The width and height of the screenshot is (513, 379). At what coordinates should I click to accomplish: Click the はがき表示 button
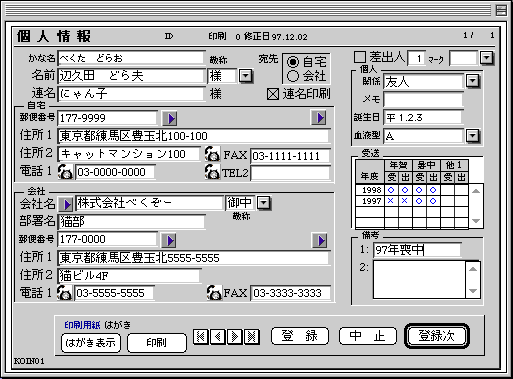pos(91,342)
